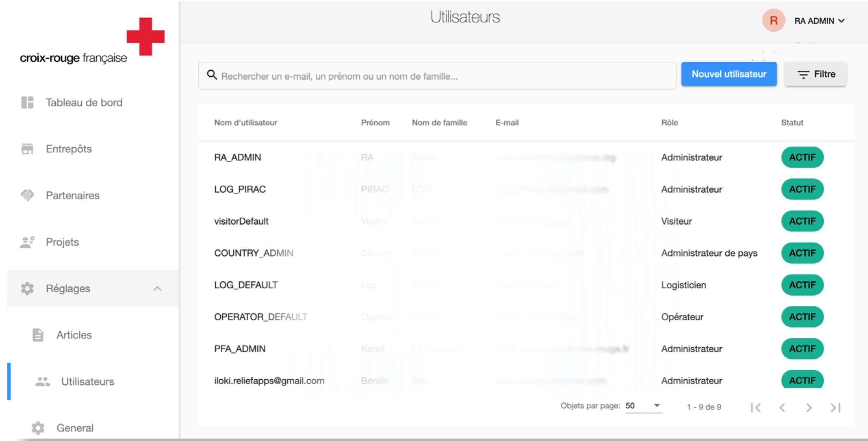Click the Nouvel utilisateur button
The width and height of the screenshot is (868, 441).
(729, 74)
